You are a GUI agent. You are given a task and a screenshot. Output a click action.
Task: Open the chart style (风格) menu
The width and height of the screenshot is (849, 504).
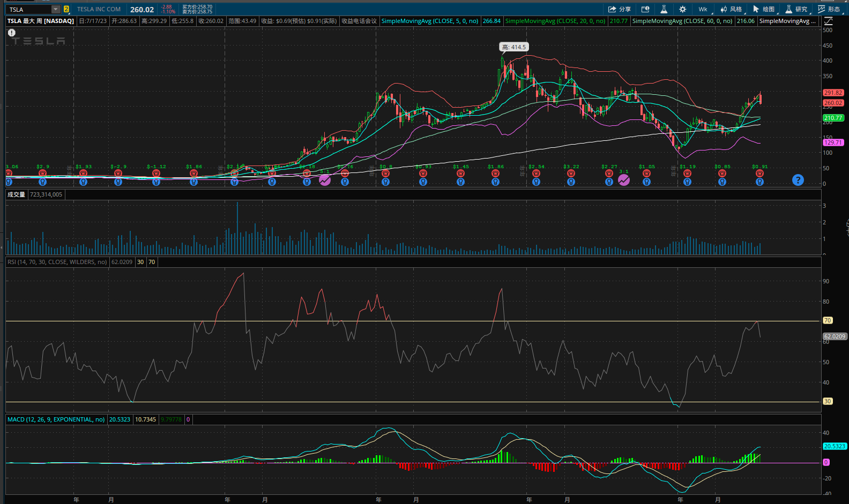[731, 9]
